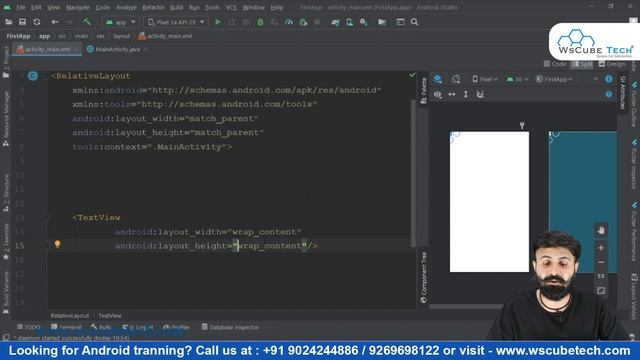The height and width of the screenshot is (360, 640).
Task: Open the FirstApp theme dropdown
Action: (554, 79)
